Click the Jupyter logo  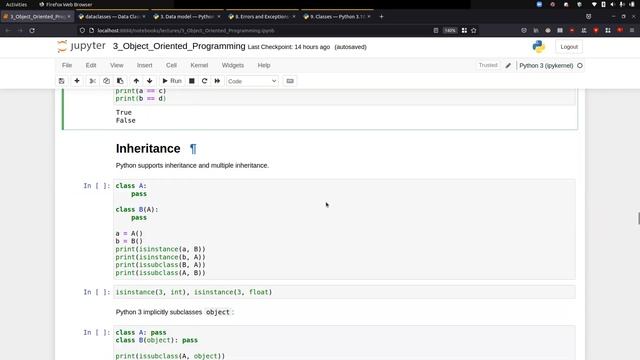(x=82, y=46)
